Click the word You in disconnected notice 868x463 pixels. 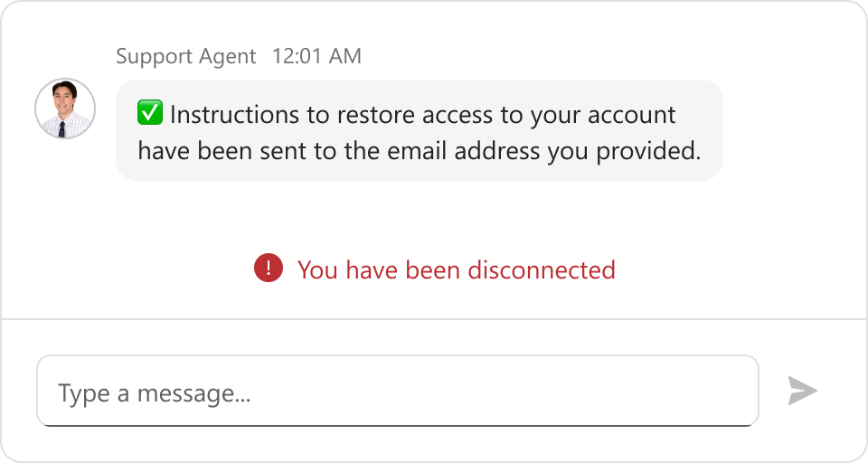[x=317, y=269]
